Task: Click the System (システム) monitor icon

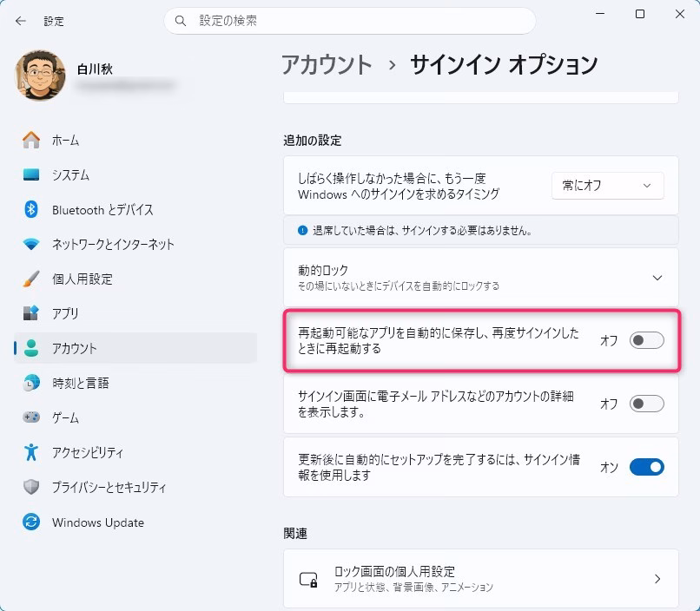Action: pos(31,174)
